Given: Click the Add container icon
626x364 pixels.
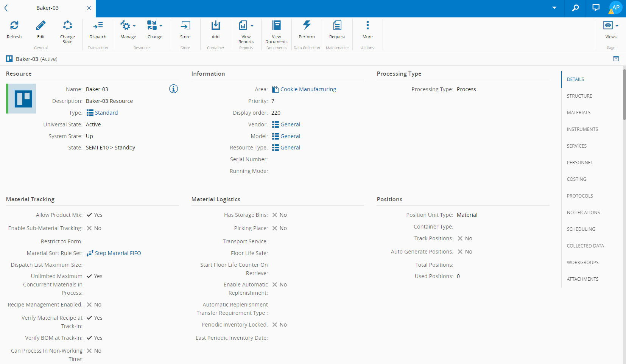Looking at the screenshot, I should [215, 26].
